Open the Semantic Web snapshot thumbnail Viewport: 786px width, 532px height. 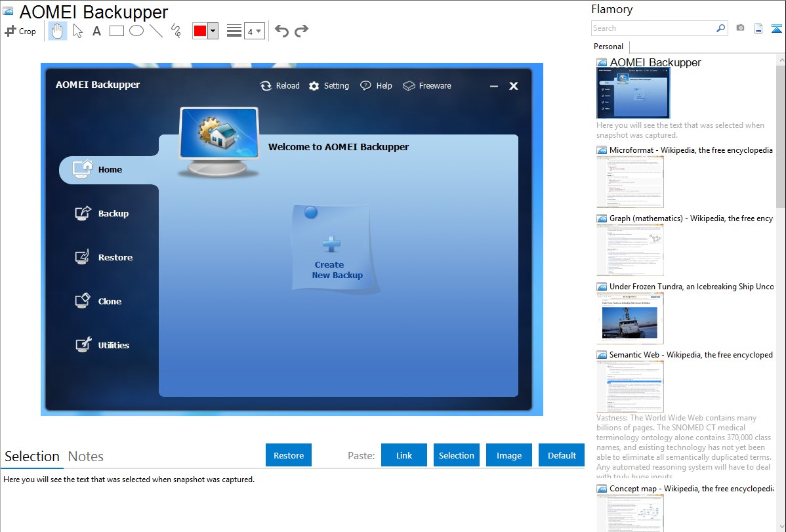[x=630, y=386]
